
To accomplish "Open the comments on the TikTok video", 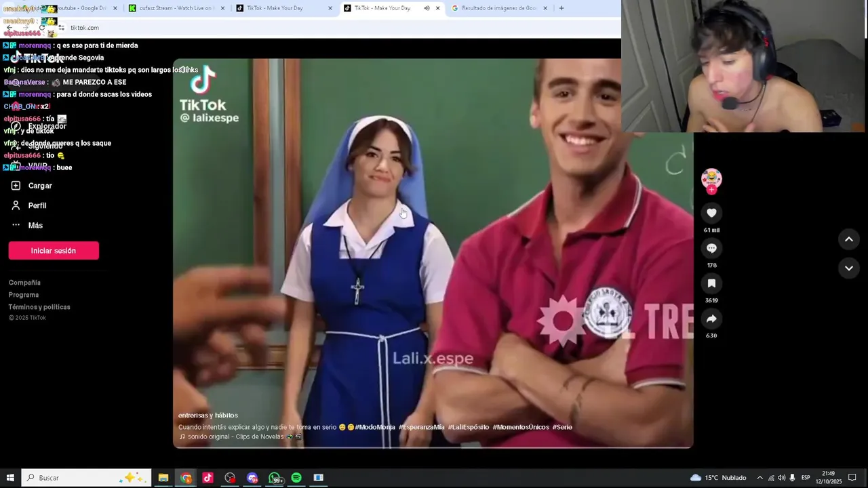I will [711, 248].
